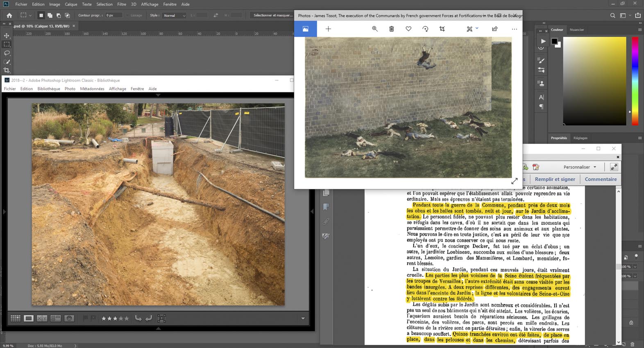Click Remplir et signer in Acrobat
644x348 pixels.
pos(555,179)
